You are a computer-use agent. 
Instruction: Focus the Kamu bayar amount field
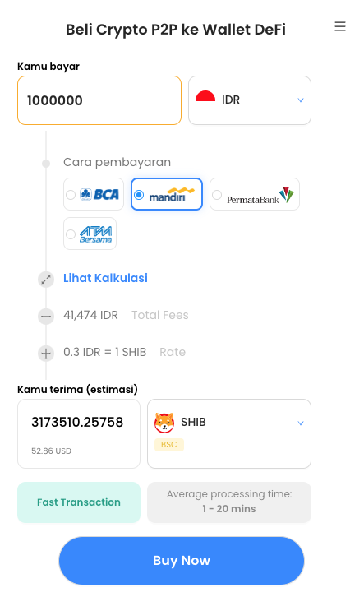(99, 100)
